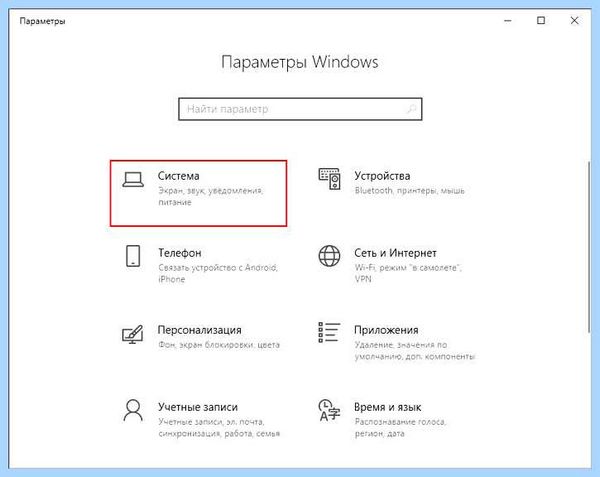
Task: Click 'Экран, звук, уведомления, питание' description
Action: pyautogui.click(x=210, y=196)
